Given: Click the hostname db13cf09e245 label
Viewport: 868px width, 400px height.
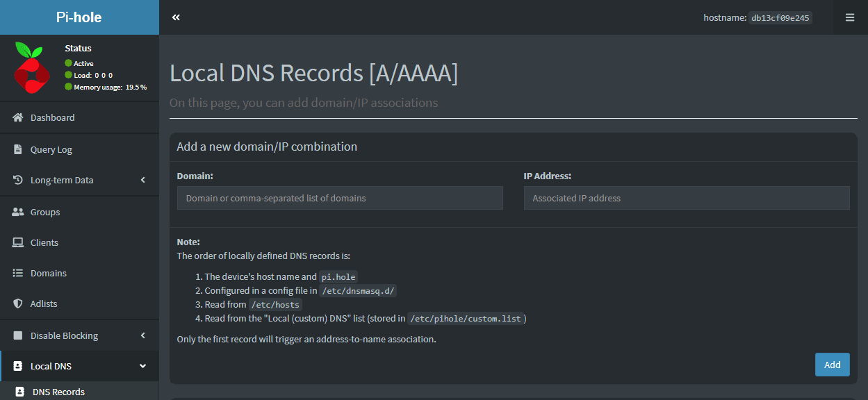Looking at the screenshot, I should pyautogui.click(x=780, y=18).
